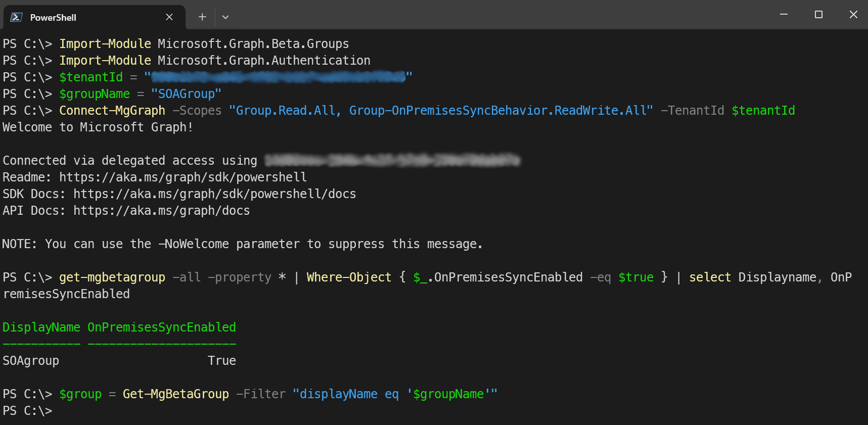Click the DisplayName column header
The image size is (868, 425).
pyautogui.click(x=41, y=327)
